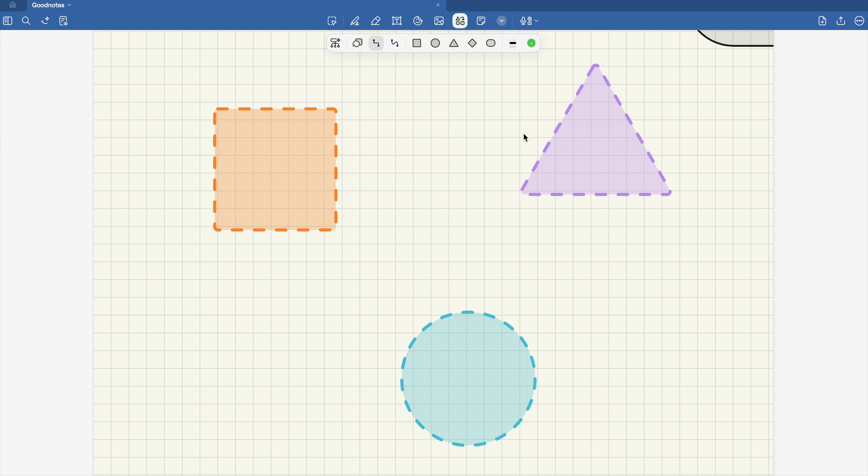Open the search magnifier tool
This screenshot has width=868, height=476.
(26, 21)
